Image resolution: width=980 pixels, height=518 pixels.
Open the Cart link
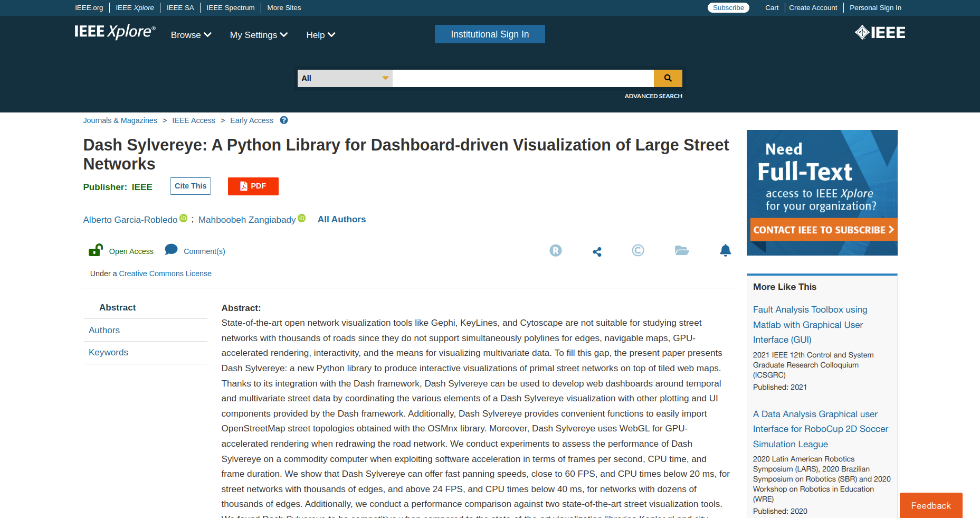(x=772, y=7)
